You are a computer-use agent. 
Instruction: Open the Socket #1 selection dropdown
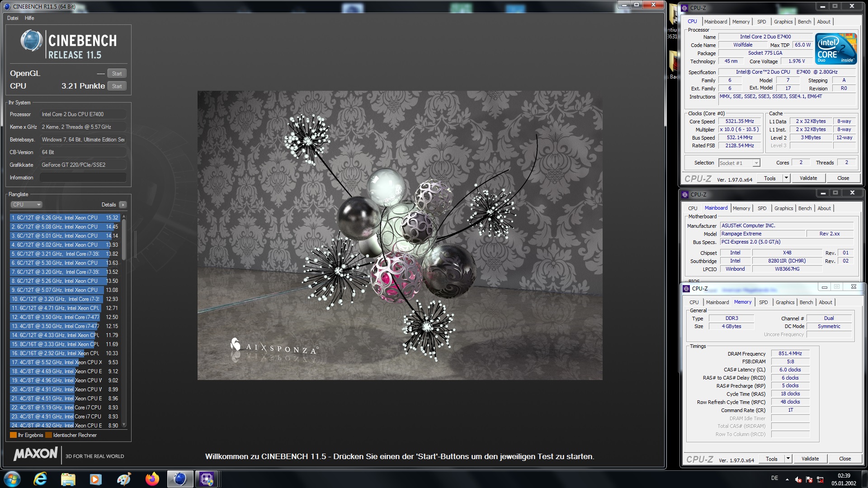(740, 163)
